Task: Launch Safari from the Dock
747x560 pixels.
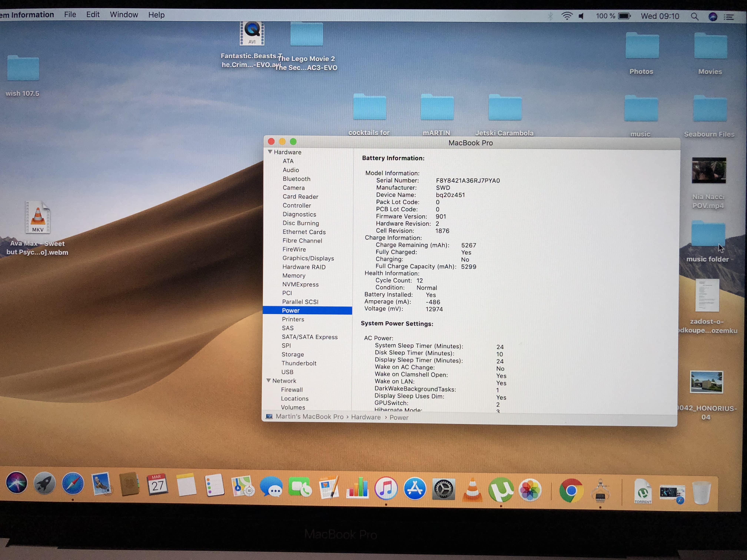Action: [73, 484]
